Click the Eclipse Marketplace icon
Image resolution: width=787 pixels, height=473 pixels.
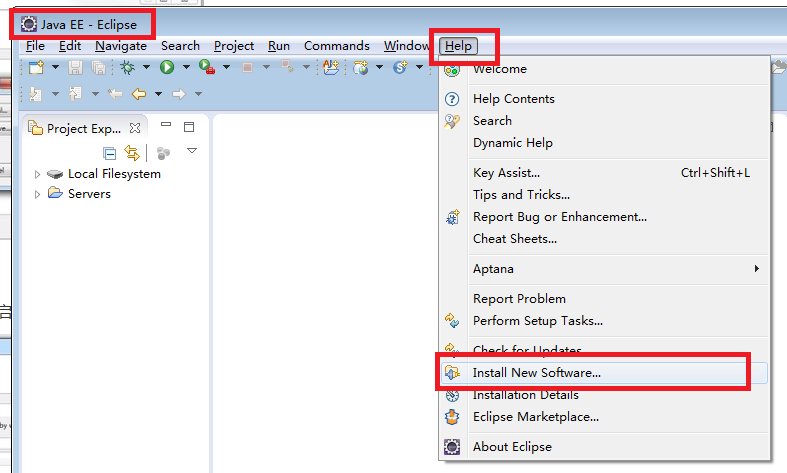[452, 417]
